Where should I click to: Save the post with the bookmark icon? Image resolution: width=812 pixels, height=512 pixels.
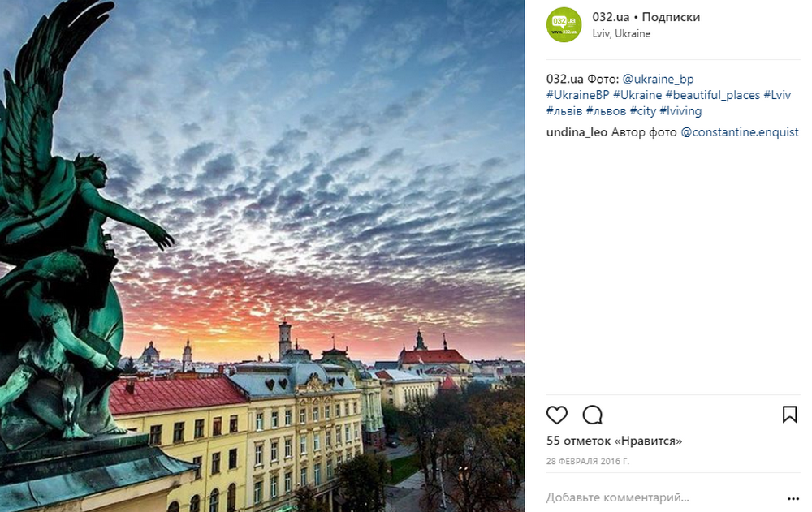(x=789, y=414)
